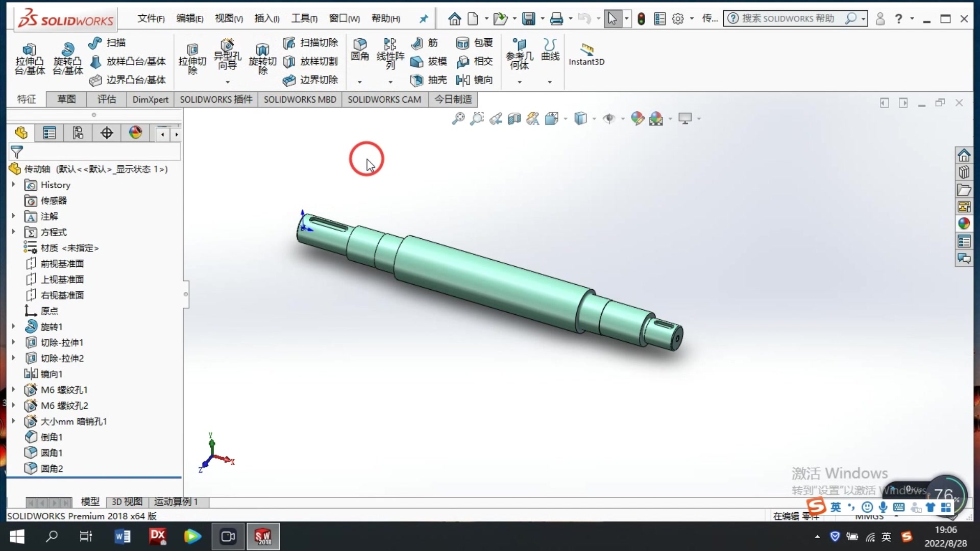This screenshot has width=980, height=551.
Task: Expand the 切除-拉伸1 feature node
Action: click(x=13, y=342)
